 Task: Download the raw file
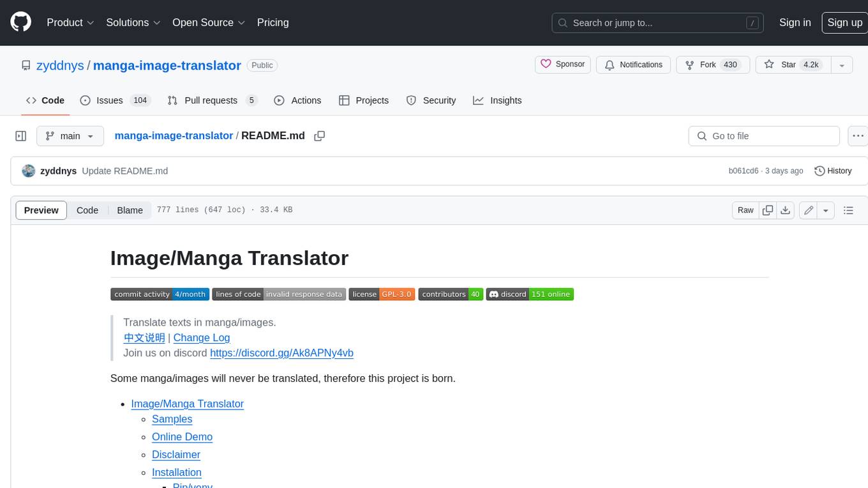pyautogui.click(x=786, y=210)
